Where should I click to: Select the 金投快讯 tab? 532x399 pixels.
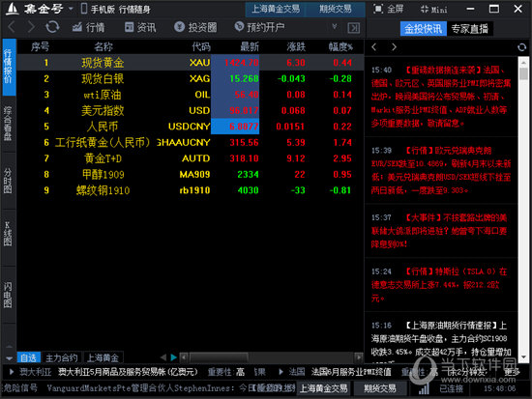coord(423,29)
